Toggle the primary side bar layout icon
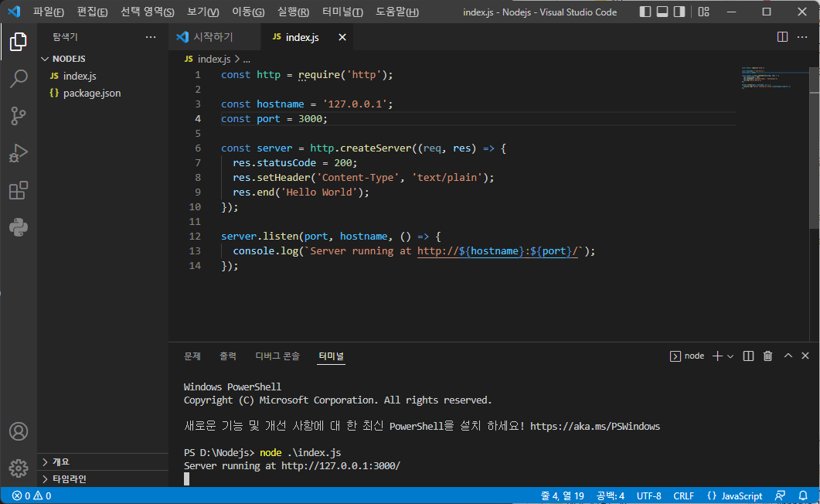Screen dimensions: 820x504 645,12
